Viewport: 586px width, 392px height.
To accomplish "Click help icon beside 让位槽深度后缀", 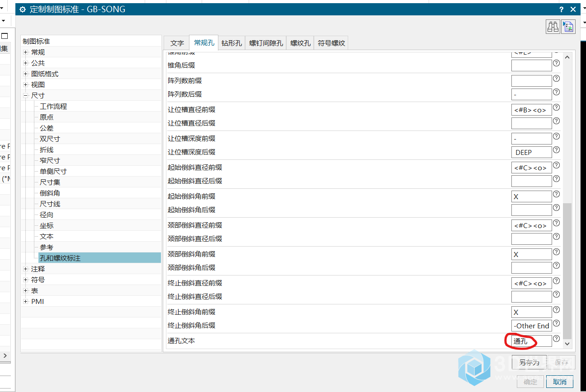I will click(556, 150).
